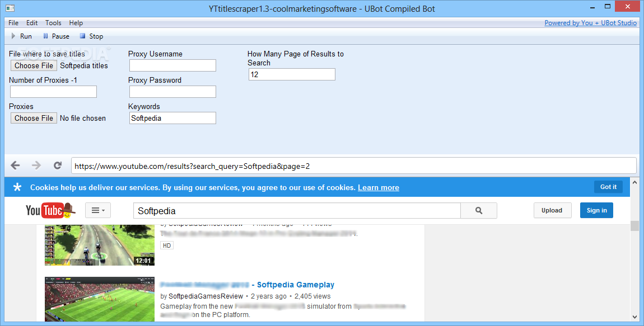
Task: Focus the Number of Proxies field
Action: click(x=53, y=92)
